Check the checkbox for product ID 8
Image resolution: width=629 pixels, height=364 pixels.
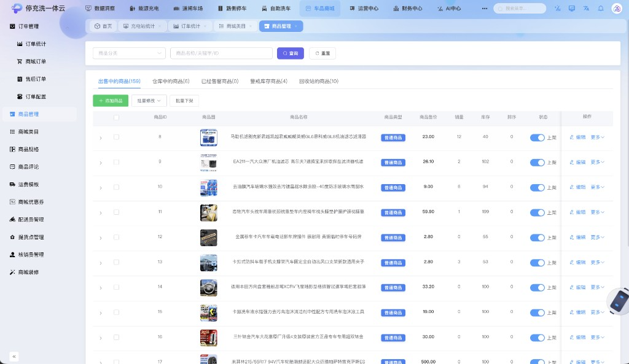(x=116, y=137)
